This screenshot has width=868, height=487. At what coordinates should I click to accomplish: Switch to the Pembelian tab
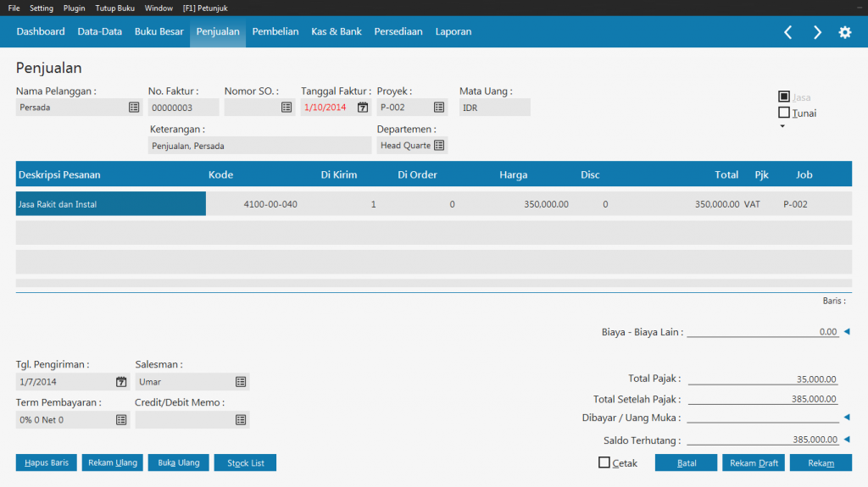[x=275, y=31]
